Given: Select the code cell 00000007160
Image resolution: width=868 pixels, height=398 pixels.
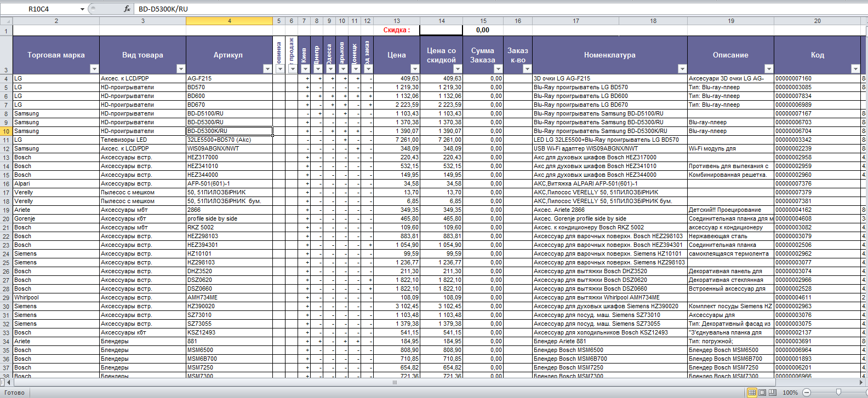Looking at the screenshot, I should click(818, 79).
